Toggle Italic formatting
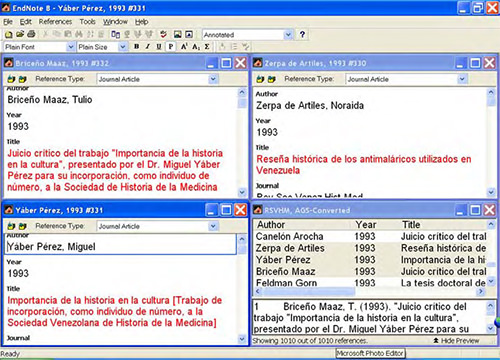 [147, 47]
